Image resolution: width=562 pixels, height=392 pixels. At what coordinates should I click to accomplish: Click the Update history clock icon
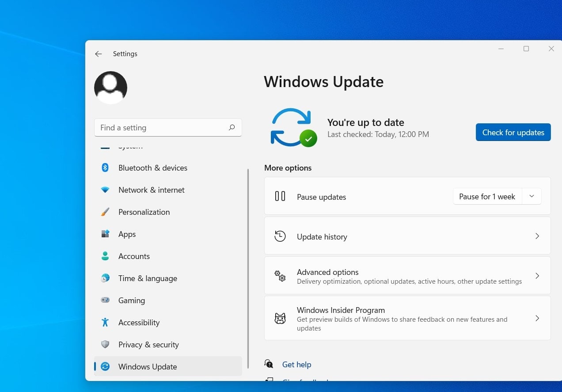coord(280,236)
